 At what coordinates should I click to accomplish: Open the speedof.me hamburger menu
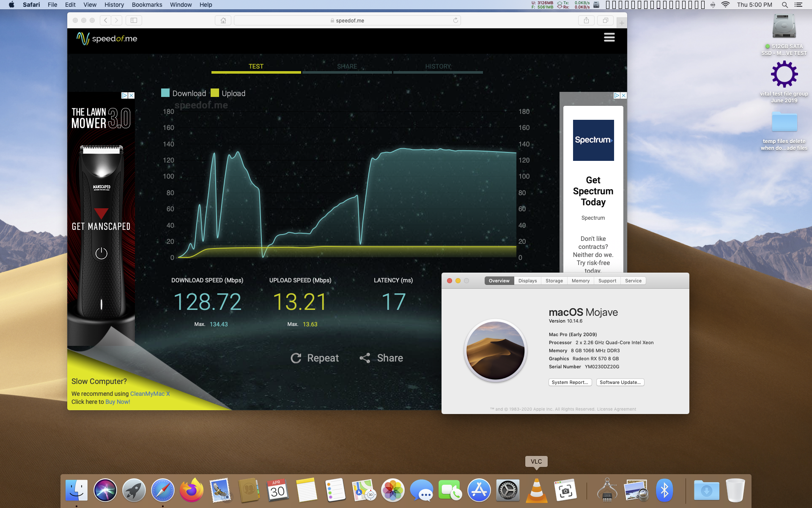click(609, 38)
